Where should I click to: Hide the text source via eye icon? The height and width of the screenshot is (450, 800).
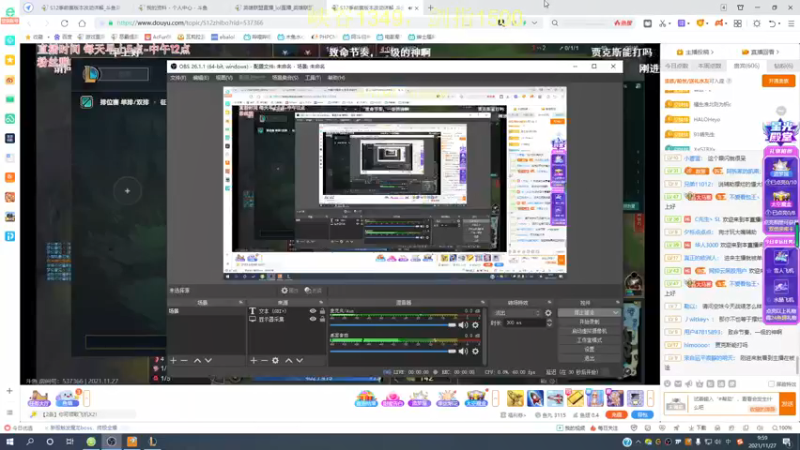point(313,311)
